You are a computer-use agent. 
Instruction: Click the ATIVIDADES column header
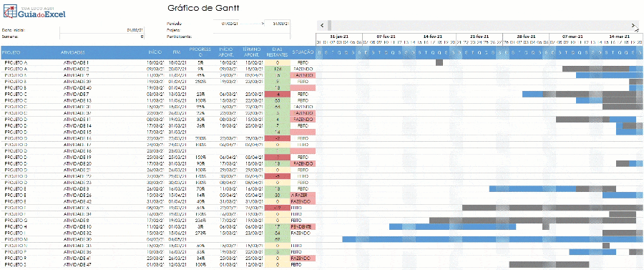tap(73, 52)
